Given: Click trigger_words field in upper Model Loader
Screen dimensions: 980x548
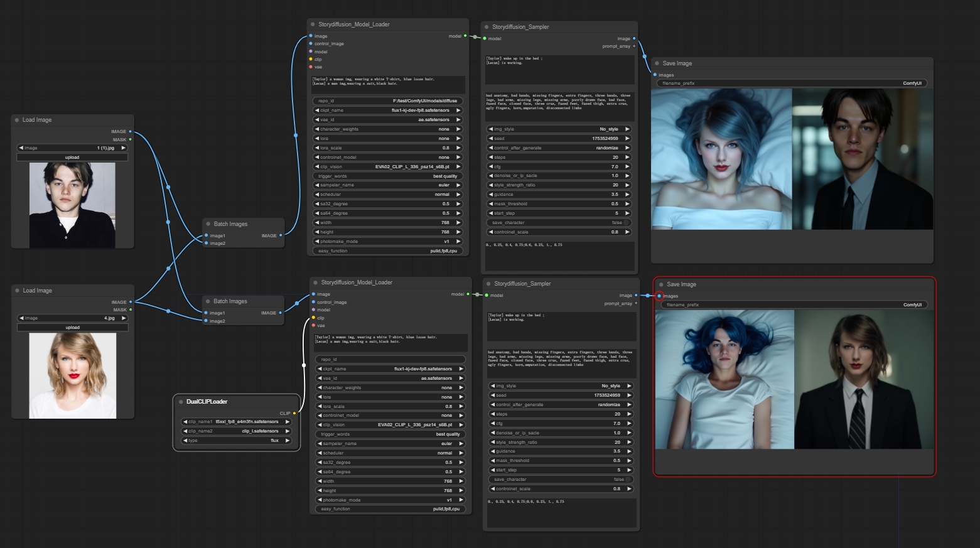Looking at the screenshot, I should (388, 176).
